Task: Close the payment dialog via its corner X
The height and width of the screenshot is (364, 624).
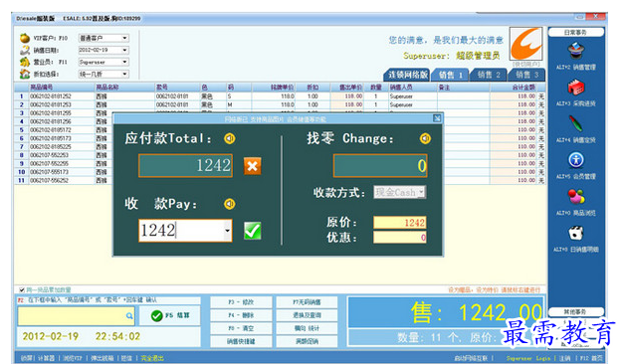Action: 437,118
